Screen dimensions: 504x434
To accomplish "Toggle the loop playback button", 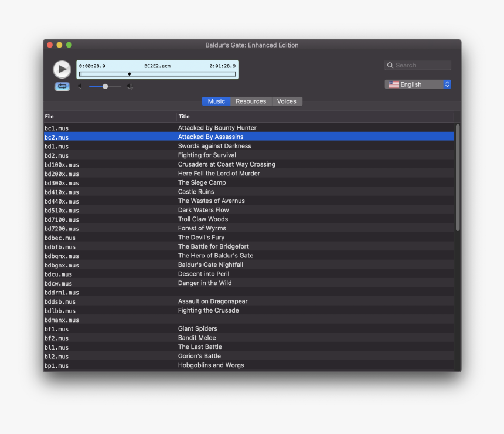I will pos(62,87).
